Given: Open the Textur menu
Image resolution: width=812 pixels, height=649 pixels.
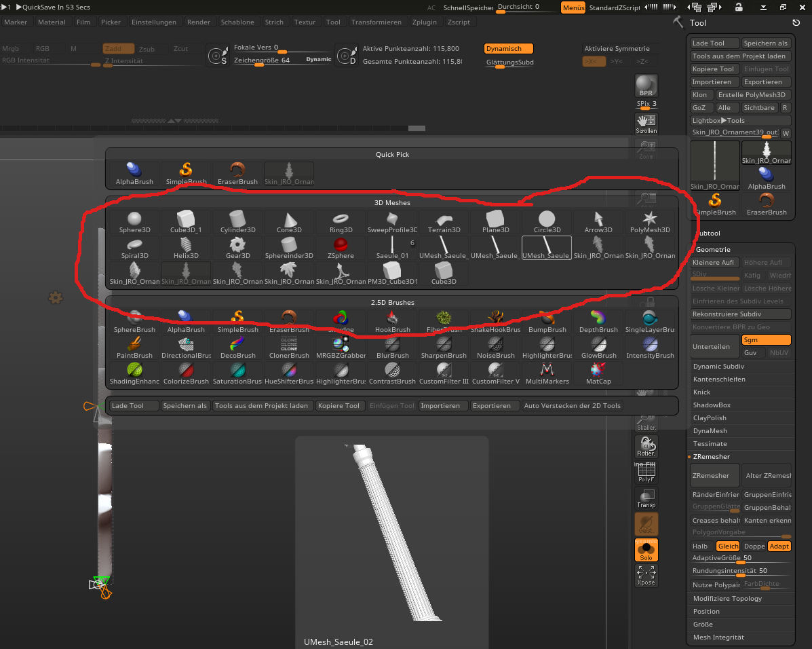Looking at the screenshot, I should click(305, 22).
